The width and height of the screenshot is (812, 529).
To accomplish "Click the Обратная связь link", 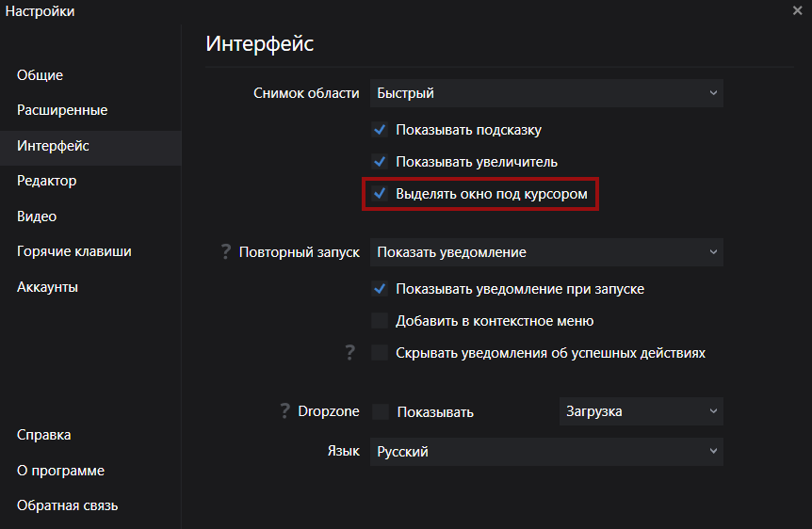I will (x=67, y=505).
